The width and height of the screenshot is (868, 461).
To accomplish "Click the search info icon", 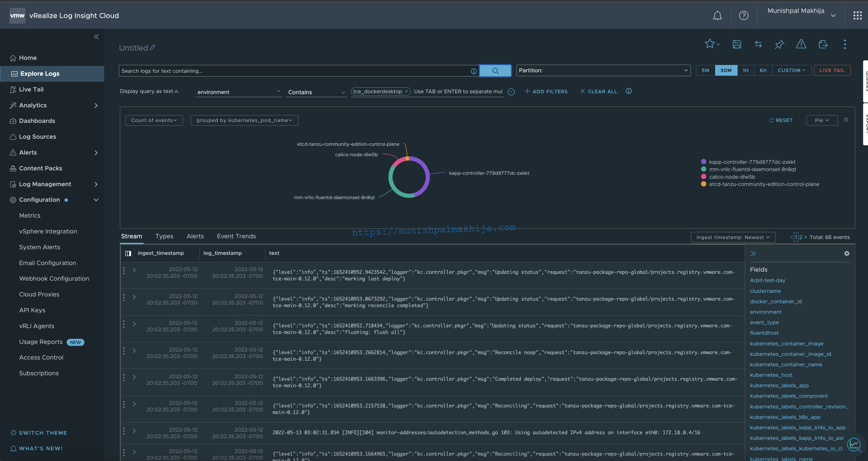I will click(473, 71).
